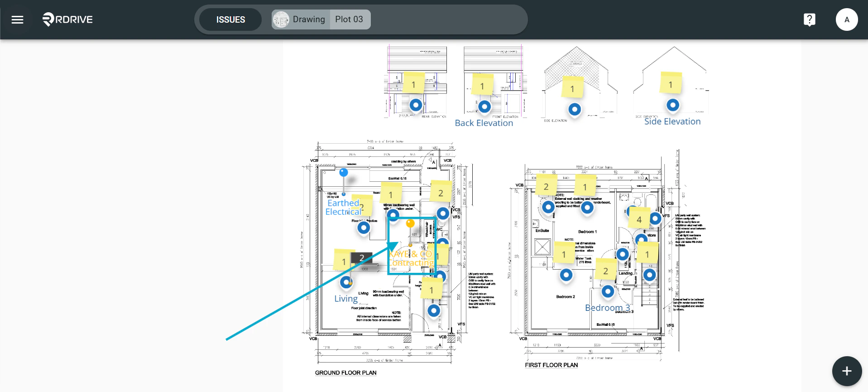The height and width of the screenshot is (392, 868).
Task: Click the RDRIVE logo
Action: (67, 19)
